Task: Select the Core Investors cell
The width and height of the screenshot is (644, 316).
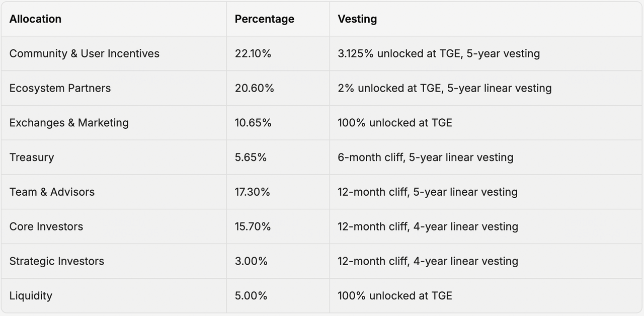Action: (x=46, y=226)
